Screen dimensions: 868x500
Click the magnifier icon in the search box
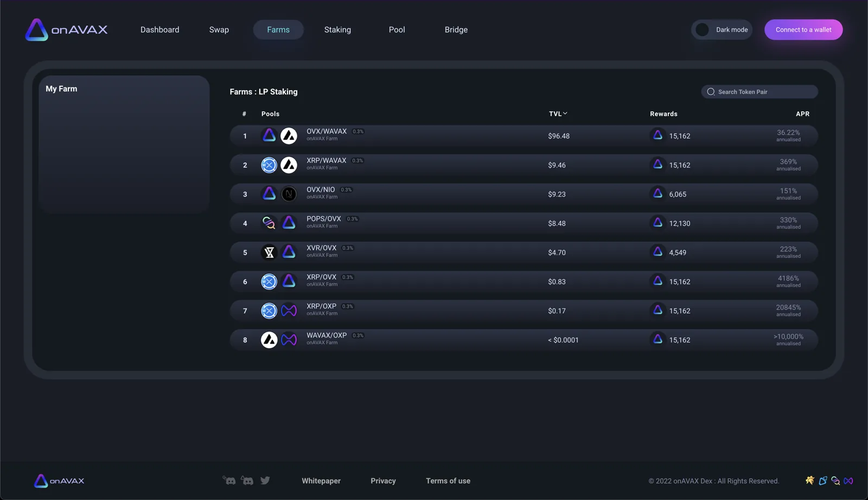point(711,92)
